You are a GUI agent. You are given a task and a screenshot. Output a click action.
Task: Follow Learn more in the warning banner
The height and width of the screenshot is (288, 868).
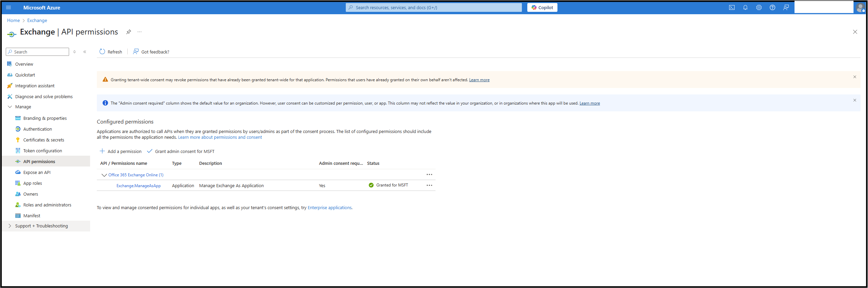479,80
